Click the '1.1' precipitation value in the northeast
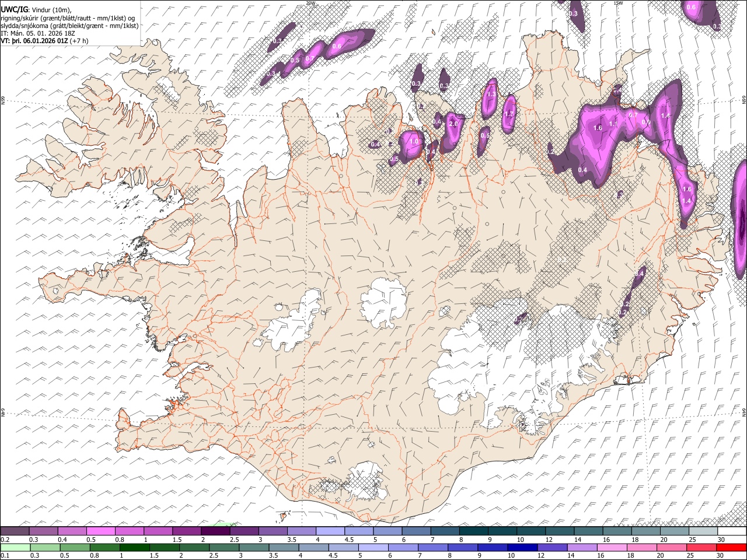This screenshot has width=747, height=560. (613, 124)
